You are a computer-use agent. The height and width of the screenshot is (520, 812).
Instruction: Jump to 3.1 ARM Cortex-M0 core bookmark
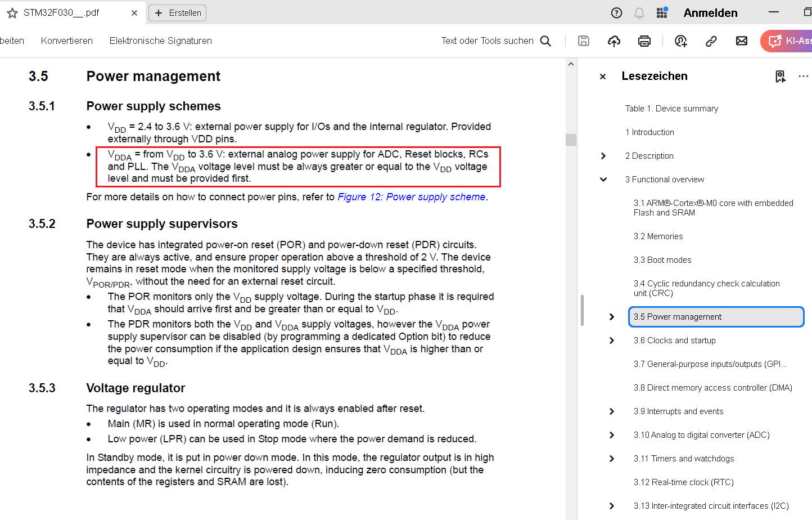[x=713, y=208]
